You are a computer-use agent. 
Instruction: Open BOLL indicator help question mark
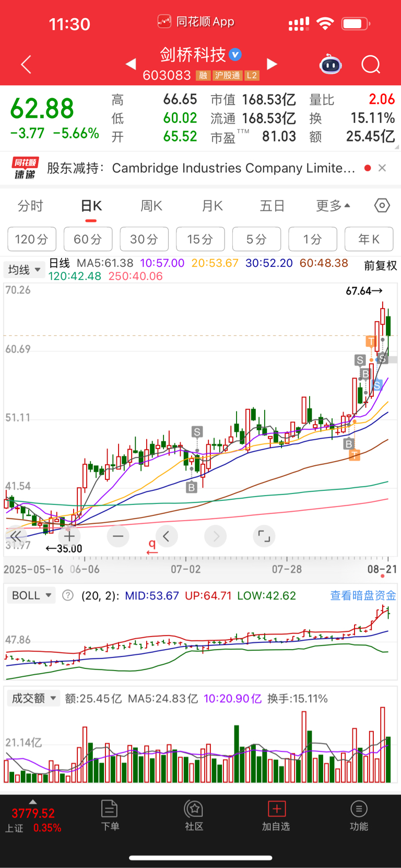68,595
